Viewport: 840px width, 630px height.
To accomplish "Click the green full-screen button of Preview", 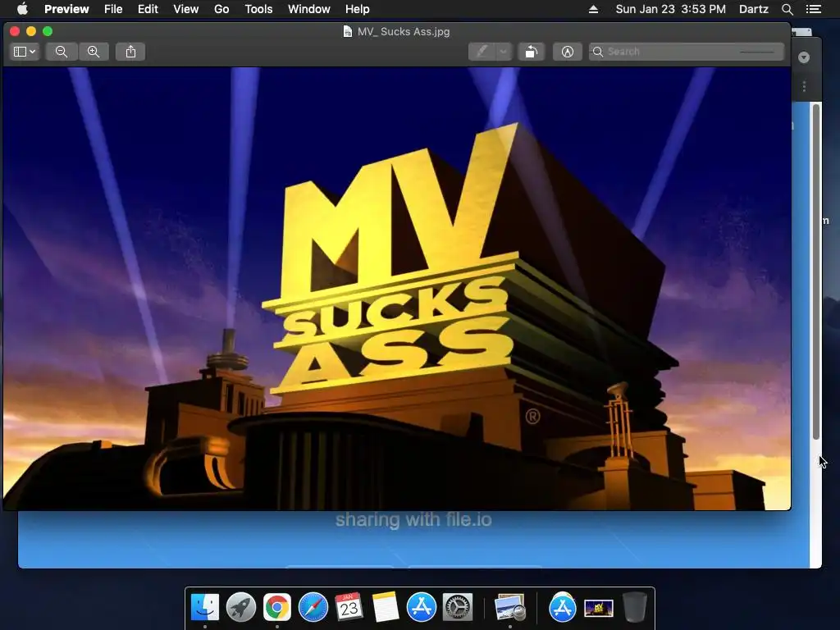I will (48, 32).
